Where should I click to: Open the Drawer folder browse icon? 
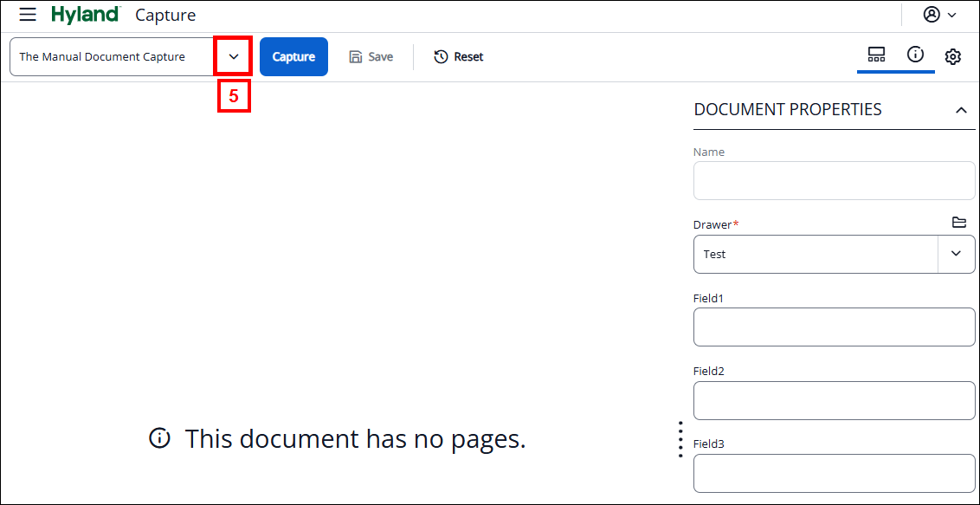coord(958,222)
